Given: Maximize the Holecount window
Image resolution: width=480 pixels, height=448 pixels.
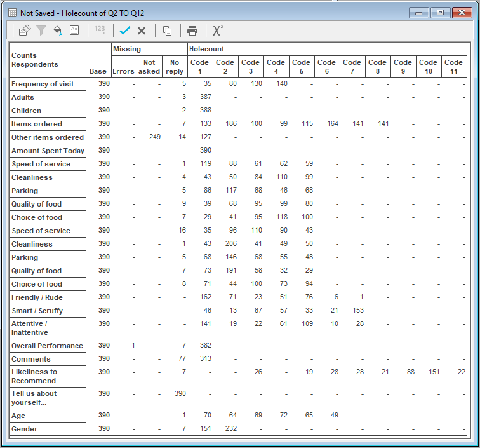Looking at the screenshot, I should click(441, 12).
